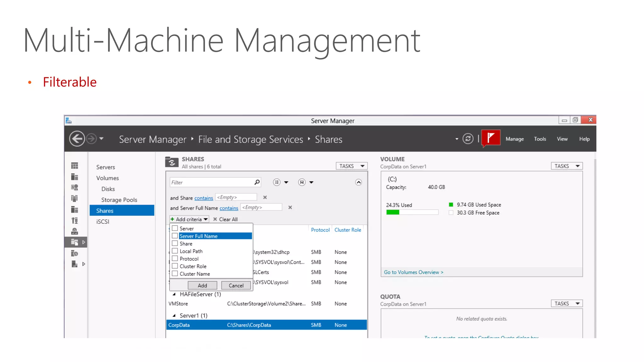The image size is (644, 362).
Task: Click the Shares tile header icon
Action: [172, 162]
